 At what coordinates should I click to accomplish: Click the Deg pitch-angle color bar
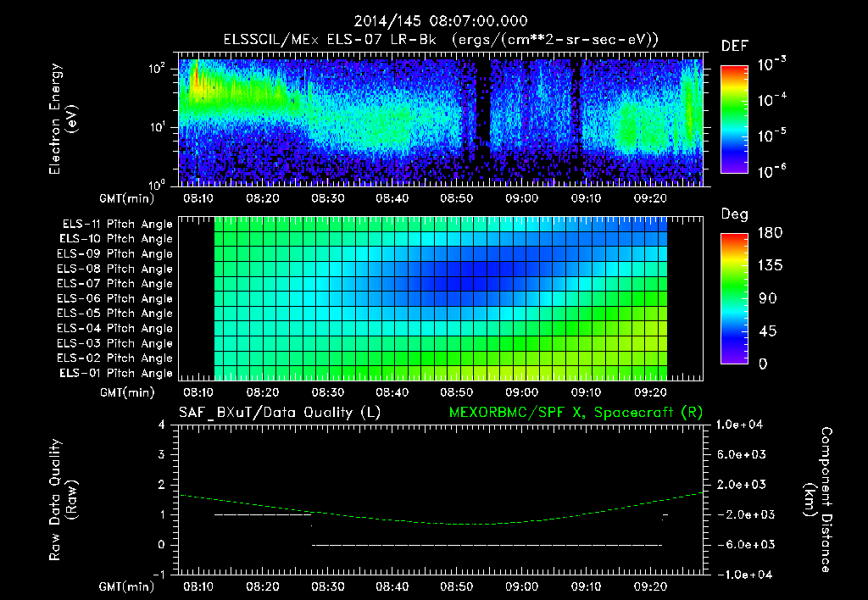735,298
